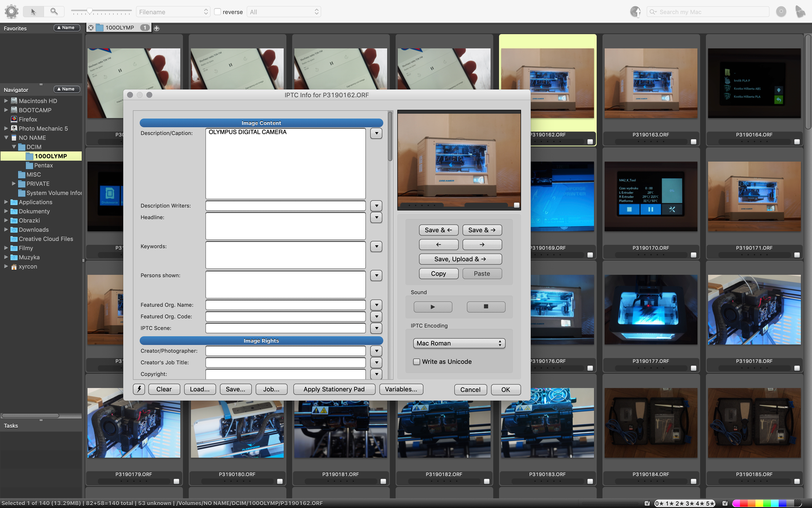The height and width of the screenshot is (508, 812).
Task: Click the Clear button
Action: click(164, 389)
